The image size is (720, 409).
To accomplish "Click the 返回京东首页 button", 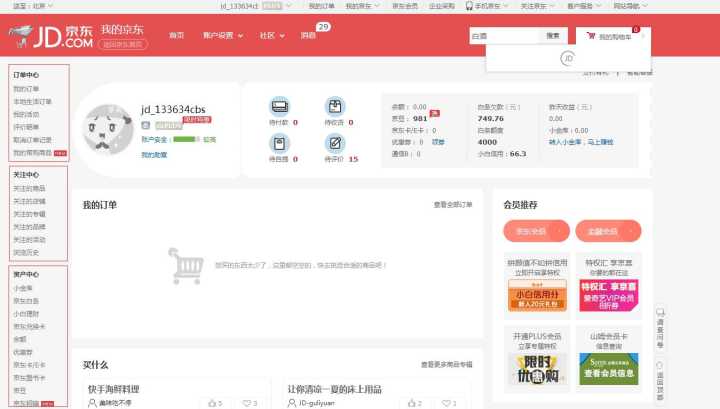I will click(123, 45).
